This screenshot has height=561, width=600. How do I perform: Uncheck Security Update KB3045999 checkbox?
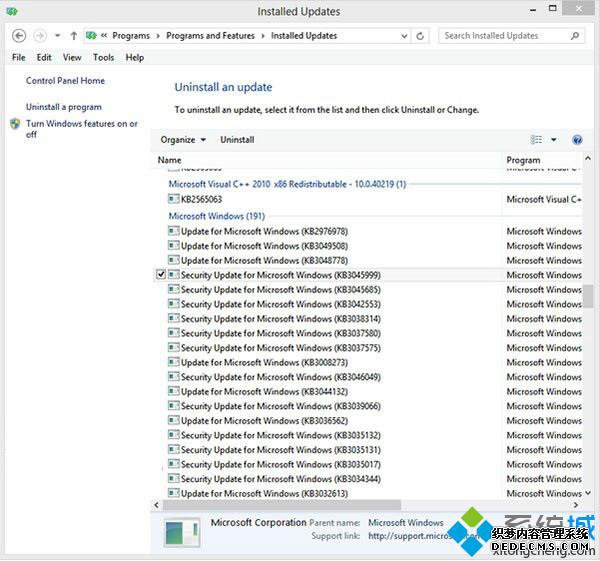[x=161, y=275]
